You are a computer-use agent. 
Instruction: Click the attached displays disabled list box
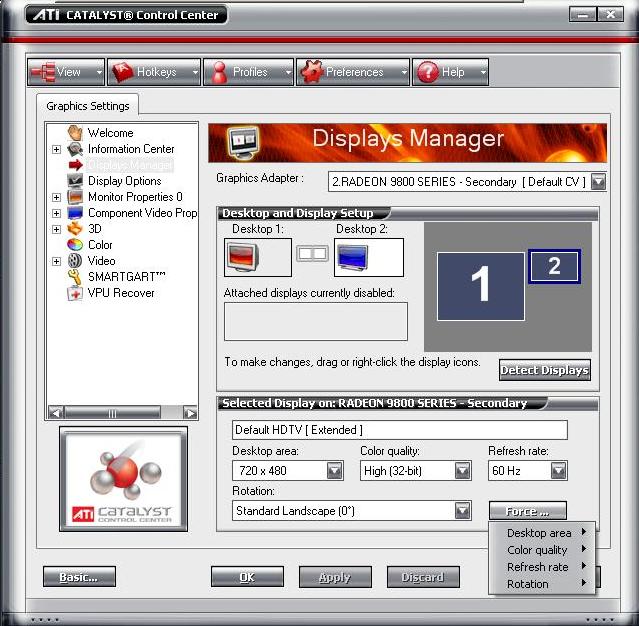click(316, 322)
